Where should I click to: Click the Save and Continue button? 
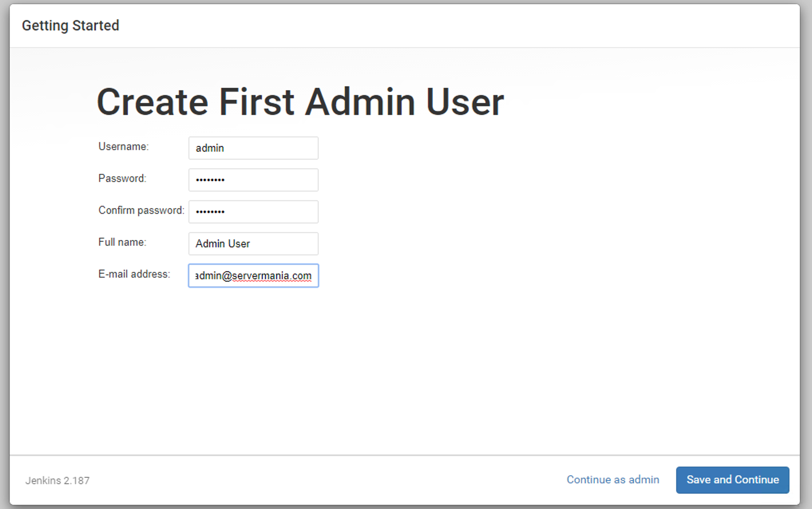coord(733,480)
